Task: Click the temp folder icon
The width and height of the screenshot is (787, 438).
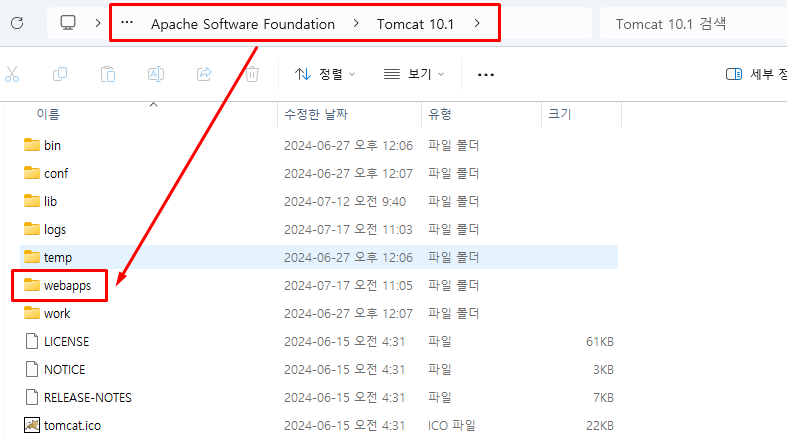Action: pyautogui.click(x=32, y=257)
